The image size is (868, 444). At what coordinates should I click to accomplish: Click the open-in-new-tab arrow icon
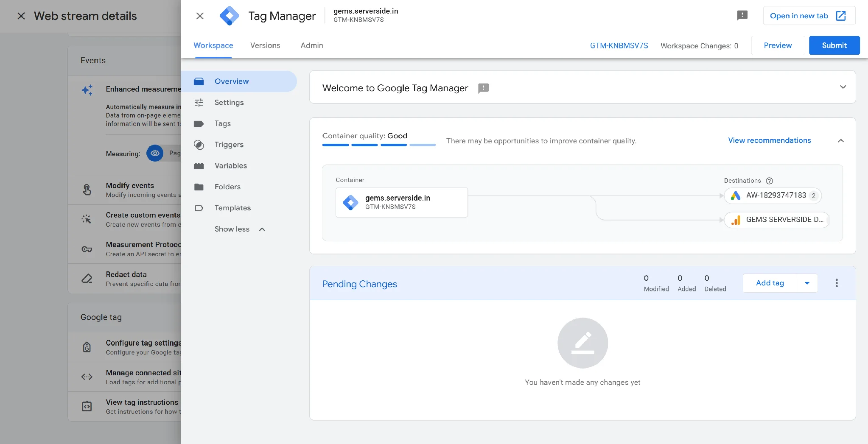point(840,16)
